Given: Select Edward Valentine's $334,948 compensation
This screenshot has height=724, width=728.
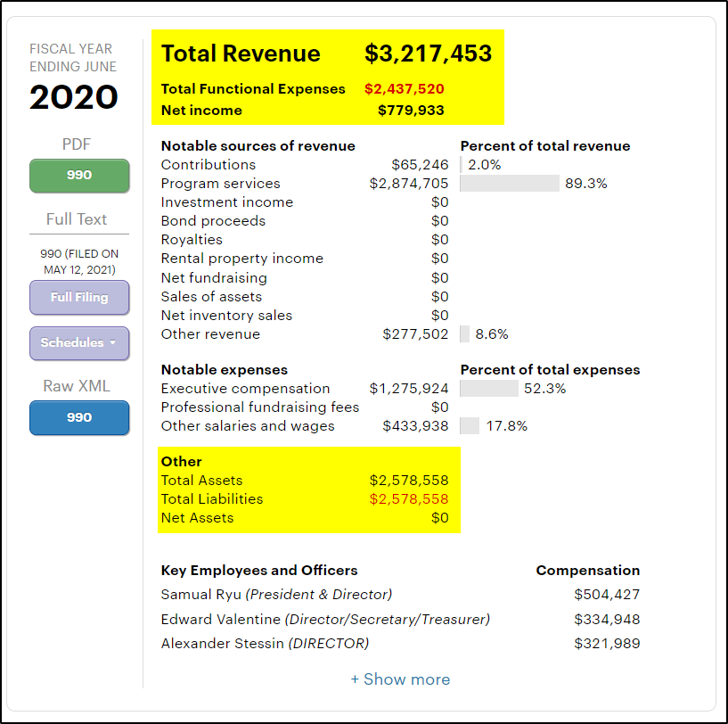Looking at the screenshot, I should (607, 620).
